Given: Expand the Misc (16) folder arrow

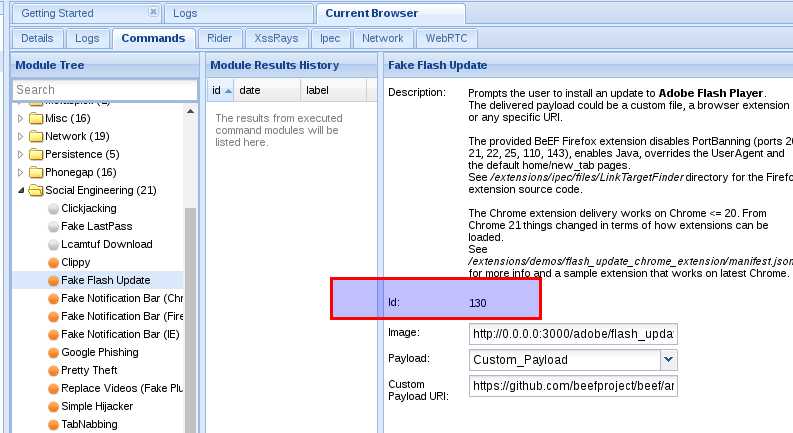Looking at the screenshot, I should click(20, 118).
